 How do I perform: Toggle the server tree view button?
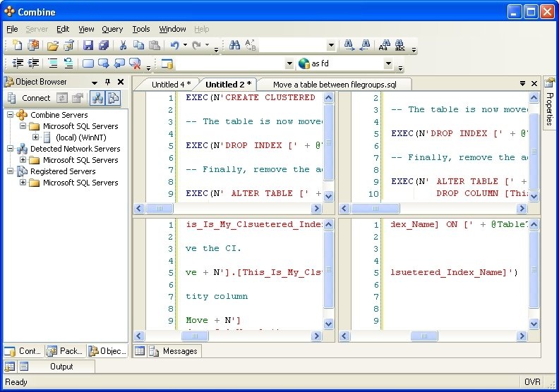pyautogui.click(x=97, y=98)
